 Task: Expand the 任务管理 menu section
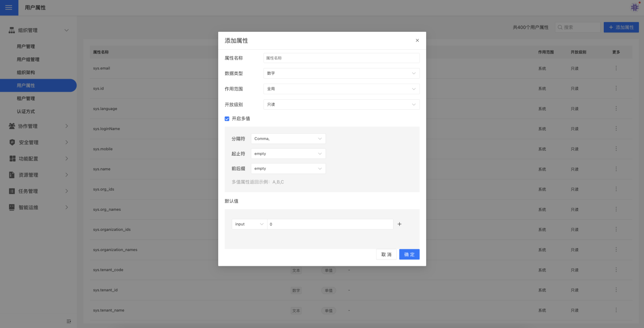pyautogui.click(x=67, y=191)
